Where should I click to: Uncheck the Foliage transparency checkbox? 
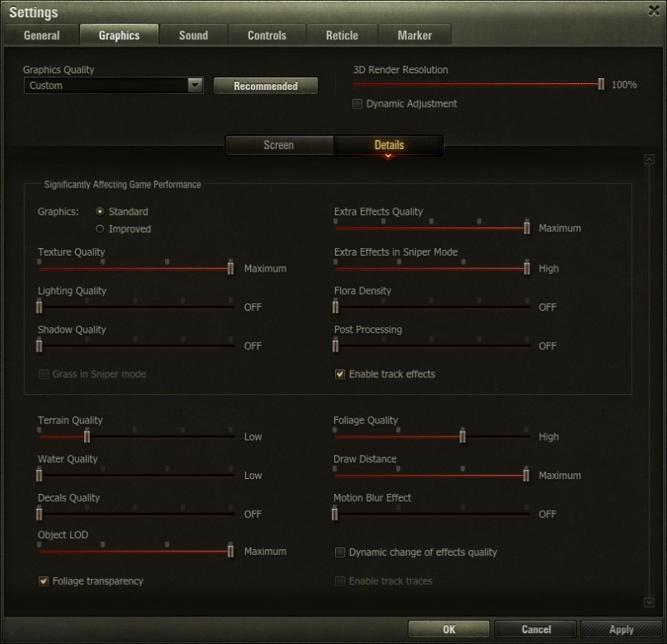43,581
